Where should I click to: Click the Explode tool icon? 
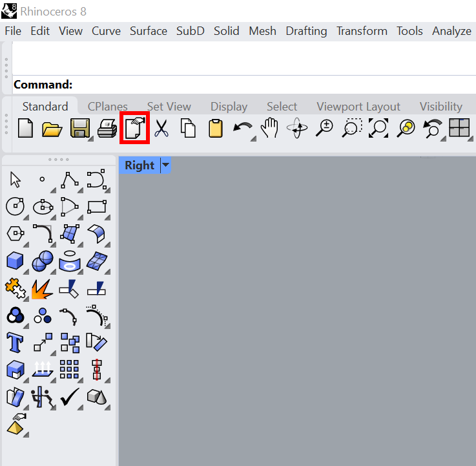(x=42, y=288)
